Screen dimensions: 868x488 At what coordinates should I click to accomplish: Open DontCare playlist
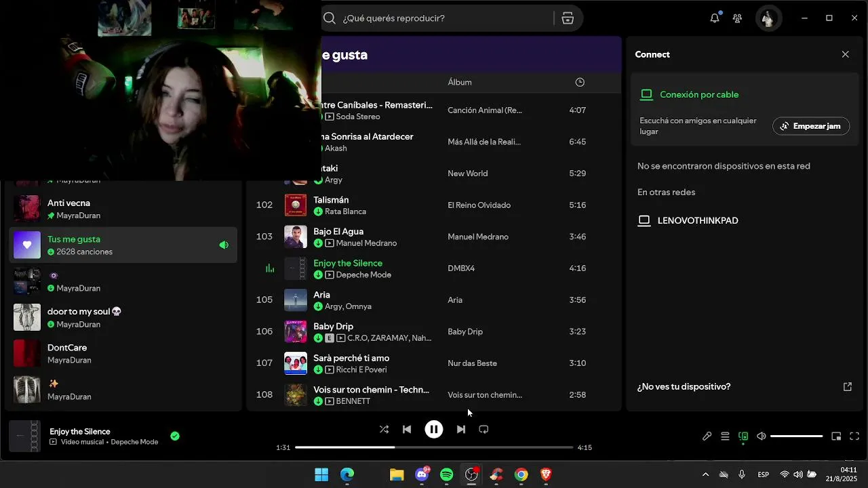pos(123,353)
